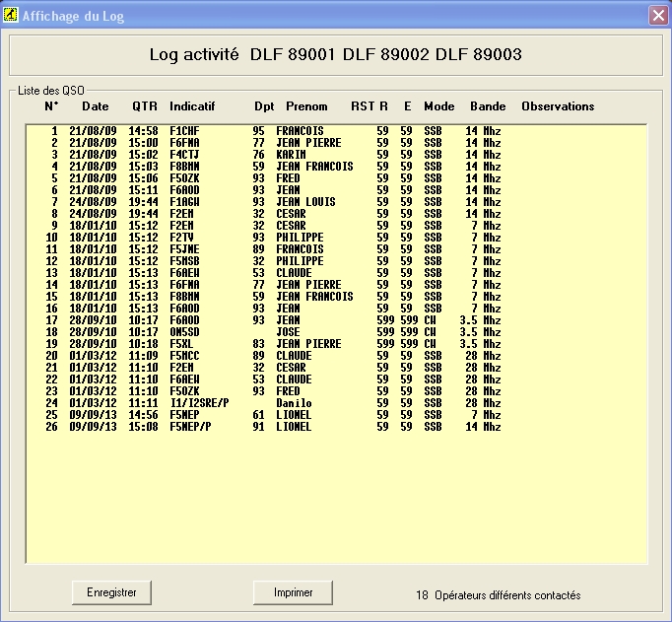Select the QTR column header
This screenshot has height=622, width=672.
145,105
